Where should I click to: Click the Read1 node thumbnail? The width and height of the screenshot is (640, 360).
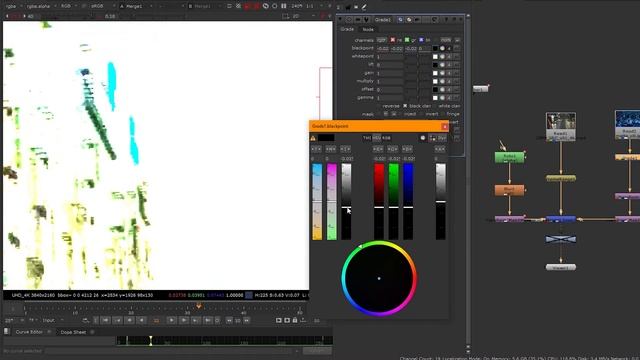coord(561,121)
